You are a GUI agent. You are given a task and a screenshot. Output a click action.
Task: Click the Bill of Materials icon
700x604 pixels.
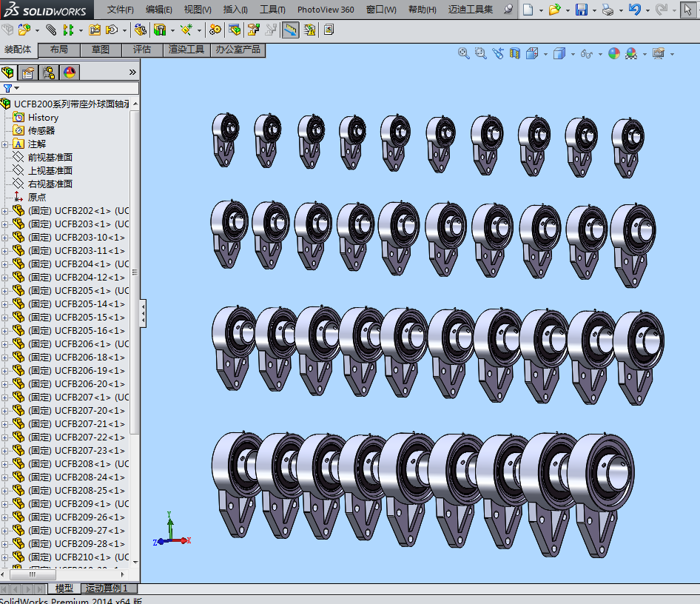click(235, 30)
